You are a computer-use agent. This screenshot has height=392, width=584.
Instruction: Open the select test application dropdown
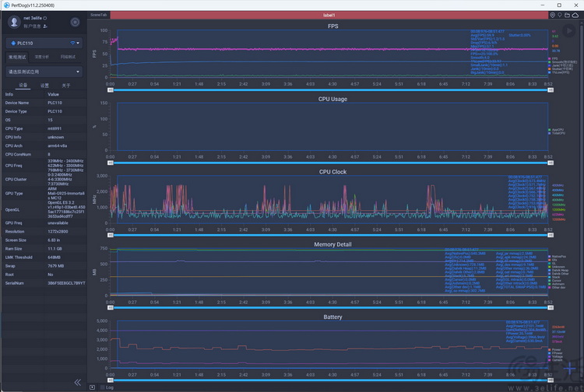tap(44, 72)
